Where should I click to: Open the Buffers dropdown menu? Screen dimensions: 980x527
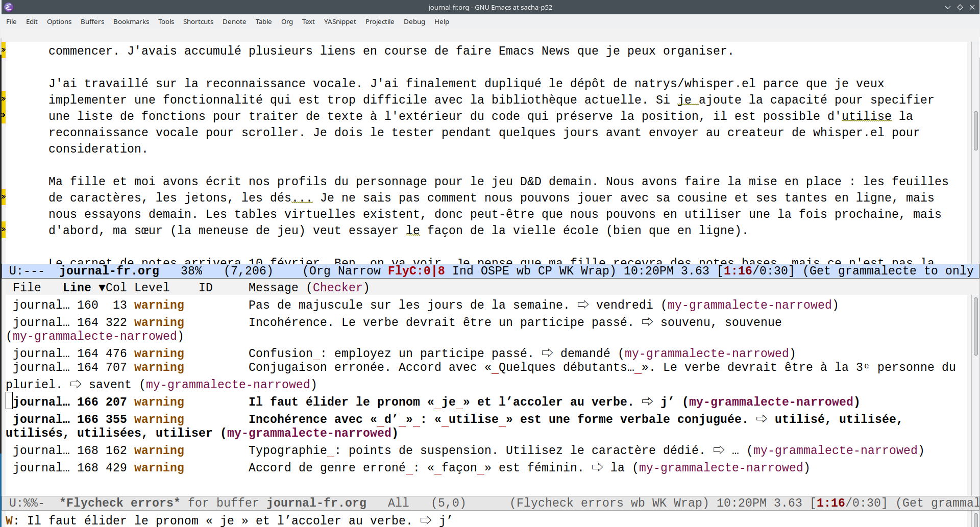pyautogui.click(x=92, y=21)
